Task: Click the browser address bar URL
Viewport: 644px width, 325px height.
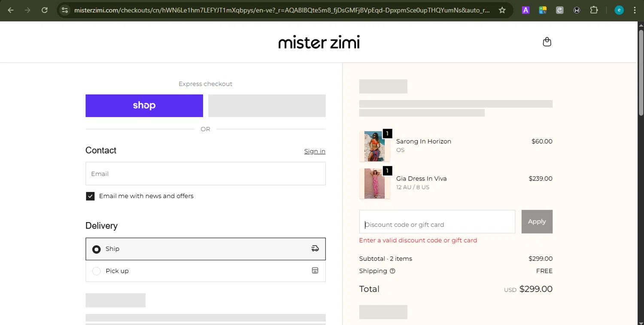Action: click(282, 10)
